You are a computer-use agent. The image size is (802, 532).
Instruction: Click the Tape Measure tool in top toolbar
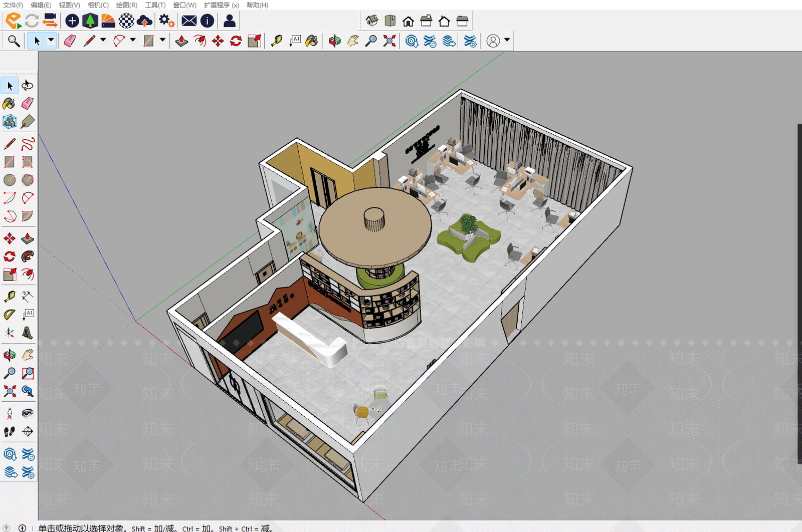[x=276, y=41]
